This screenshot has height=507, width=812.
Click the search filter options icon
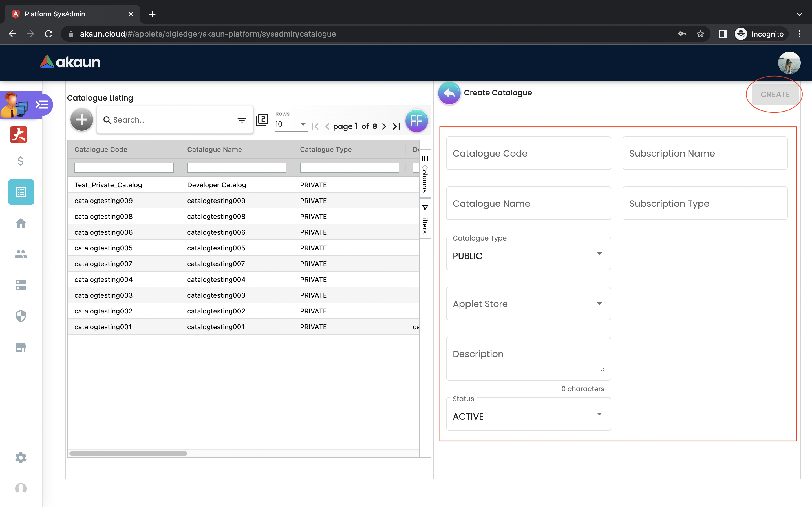(242, 120)
